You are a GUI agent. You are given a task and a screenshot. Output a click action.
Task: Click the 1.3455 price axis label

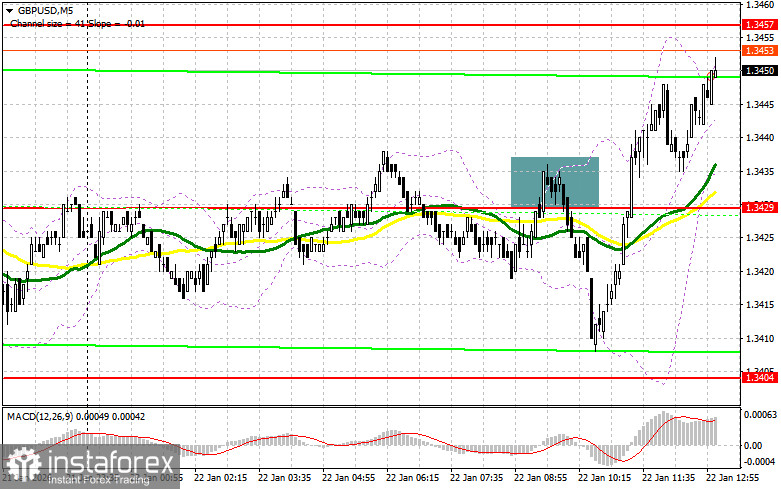pos(760,37)
